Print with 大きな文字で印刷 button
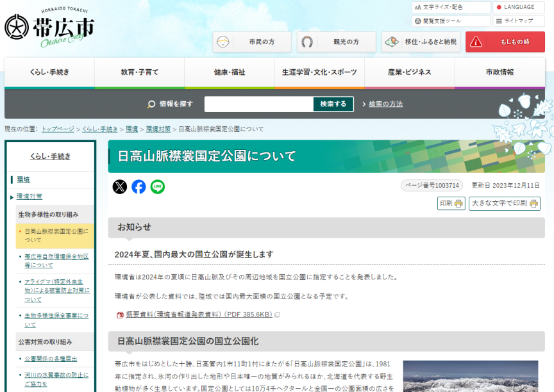The width and height of the screenshot is (554, 392). point(504,204)
